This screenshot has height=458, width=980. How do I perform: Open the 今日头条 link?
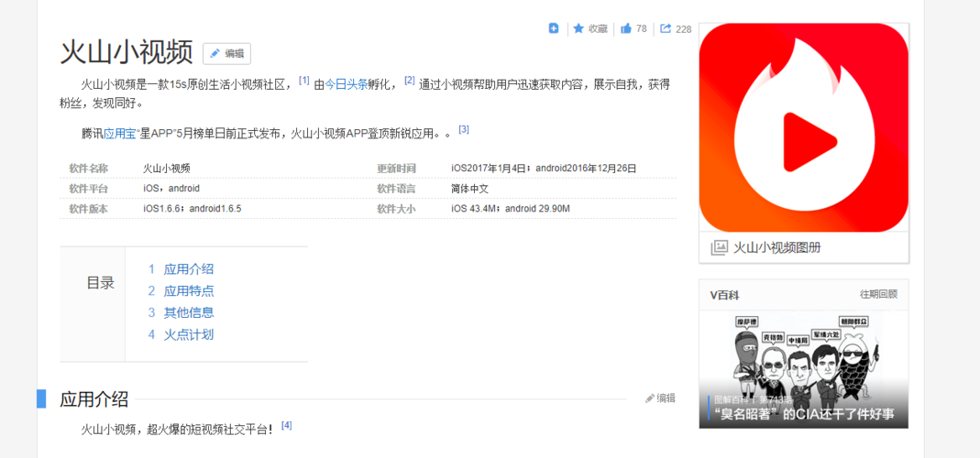tap(347, 84)
